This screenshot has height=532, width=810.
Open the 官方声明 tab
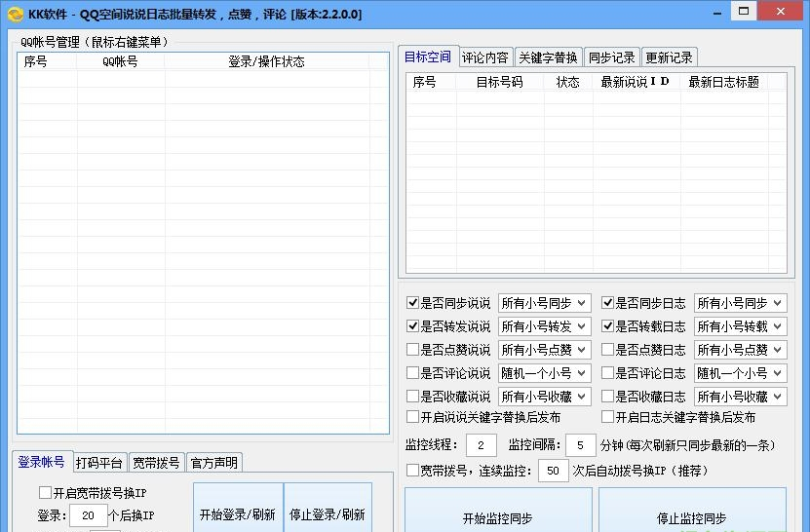tap(213, 462)
